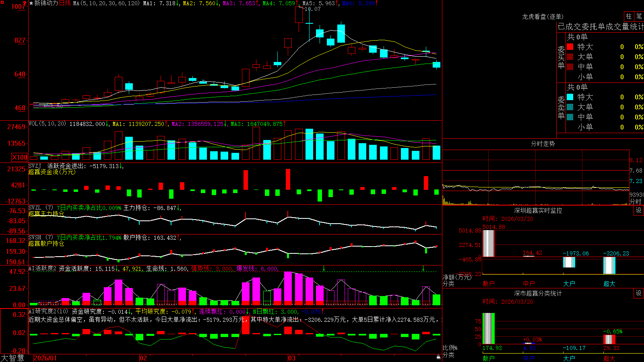Viewport: 644px width, 362px height.
Task: Click the 已成交委托单成交量统计 header
Action: pos(601,27)
